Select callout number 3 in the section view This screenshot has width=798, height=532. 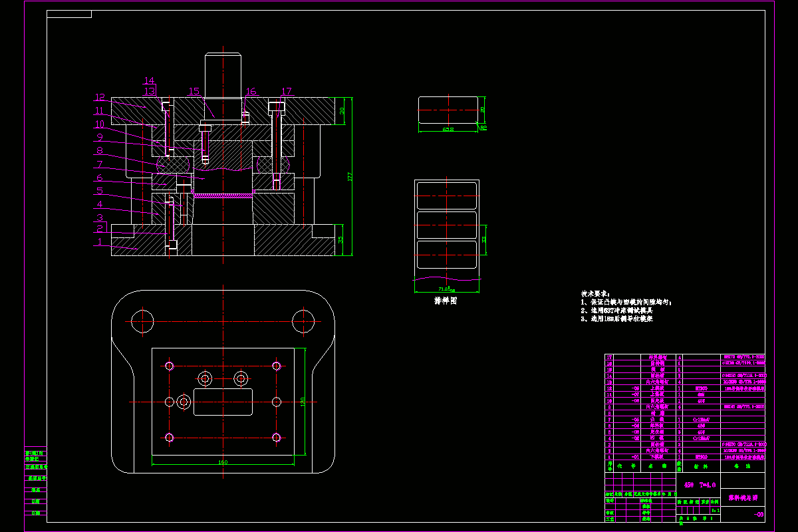click(x=100, y=217)
